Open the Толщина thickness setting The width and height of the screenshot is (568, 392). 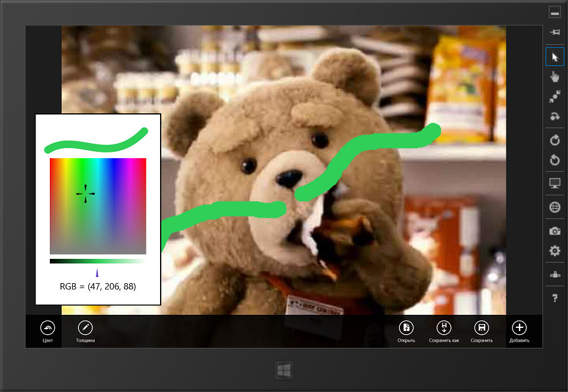click(85, 332)
